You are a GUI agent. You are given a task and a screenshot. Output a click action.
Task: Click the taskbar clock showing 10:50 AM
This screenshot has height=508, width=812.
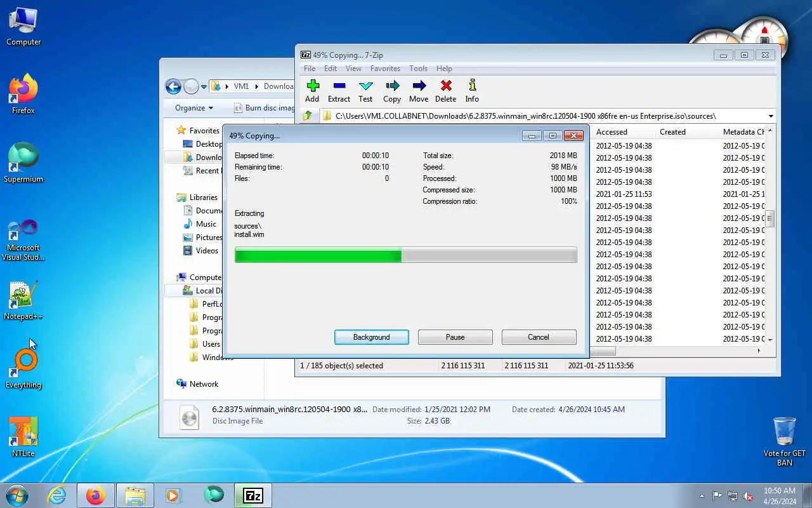[x=780, y=496]
